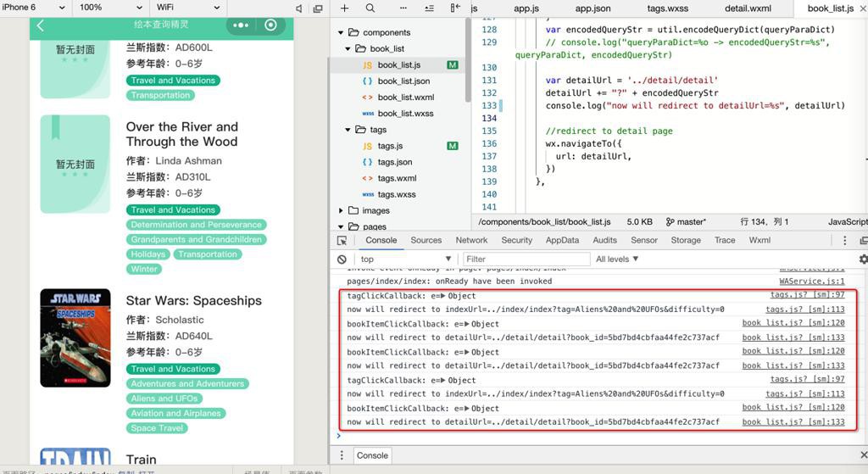
Task: Collapse the pages folder
Action: pyautogui.click(x=341, y=227)
